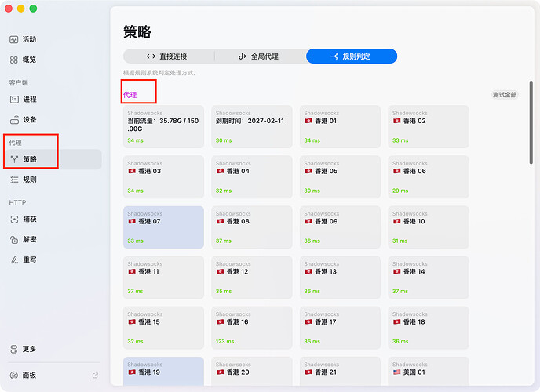The height and width of the screenshot is (392, 540).
Task: Select highlighted node 香港 07
Action: [x=163, y=227]
